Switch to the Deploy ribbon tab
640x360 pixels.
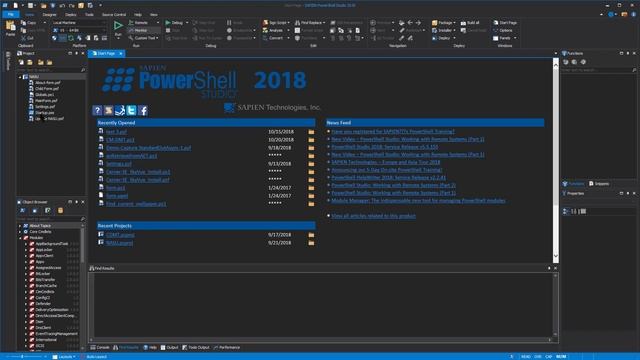[x=71, y=15]
